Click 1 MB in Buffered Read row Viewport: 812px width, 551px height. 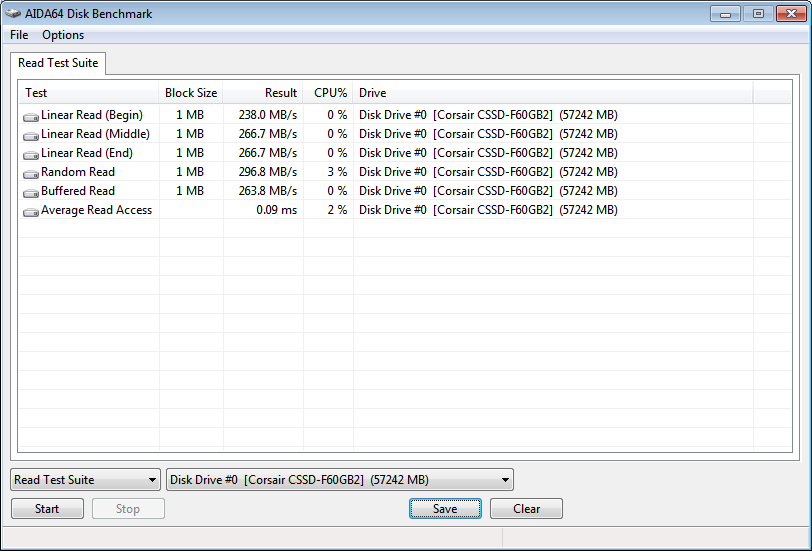coord(190,191)
